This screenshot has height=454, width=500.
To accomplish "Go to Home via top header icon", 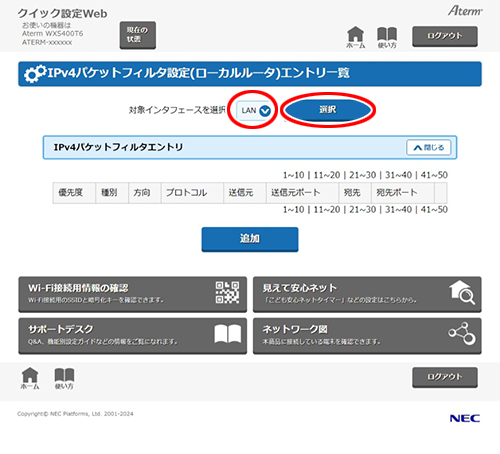I will [x=356, y=37].
